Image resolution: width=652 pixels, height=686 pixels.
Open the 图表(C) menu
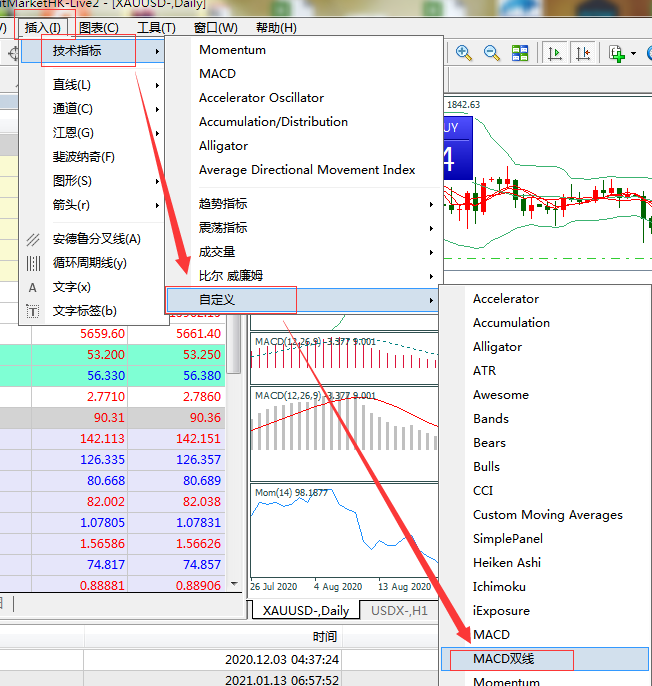coord(98,28)
